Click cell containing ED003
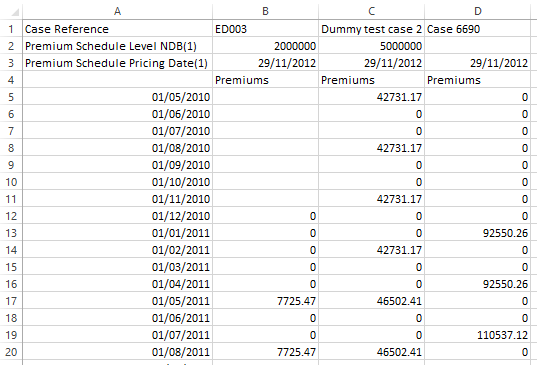Screen dimensions: 537x365 (265, 29)
